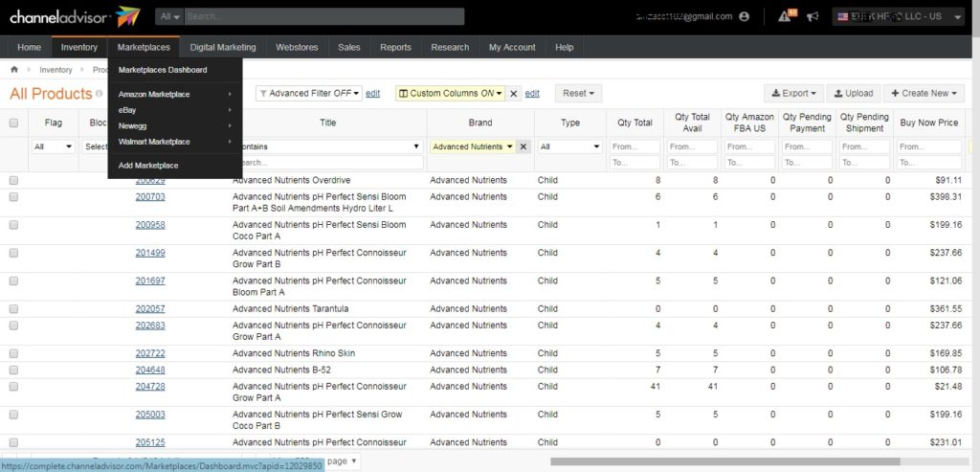Click the Upload button
This screenshot has height=472, width=980.
(853, 94)
